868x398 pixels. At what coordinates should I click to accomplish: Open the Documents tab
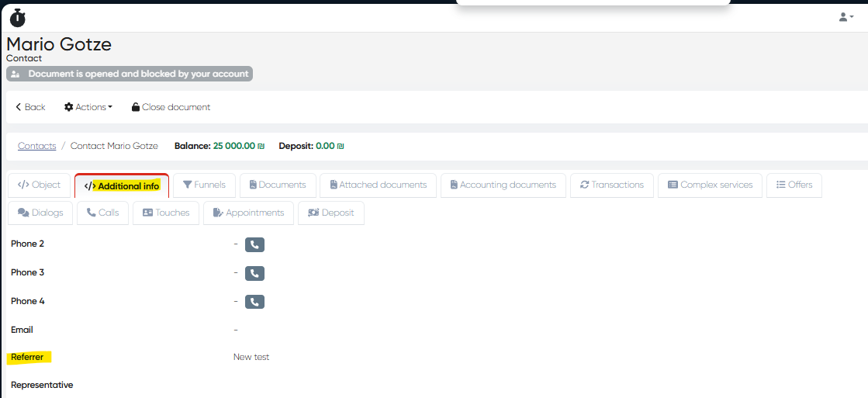click(x=278, y=185)
